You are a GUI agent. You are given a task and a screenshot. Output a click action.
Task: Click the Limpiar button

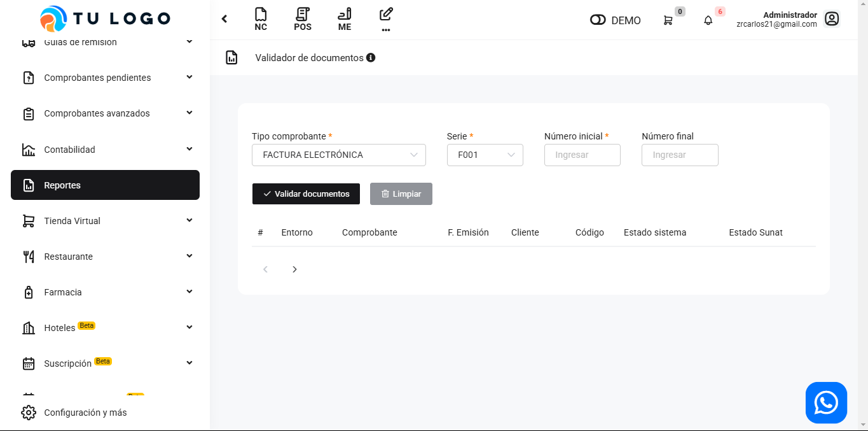coord(401,194)
